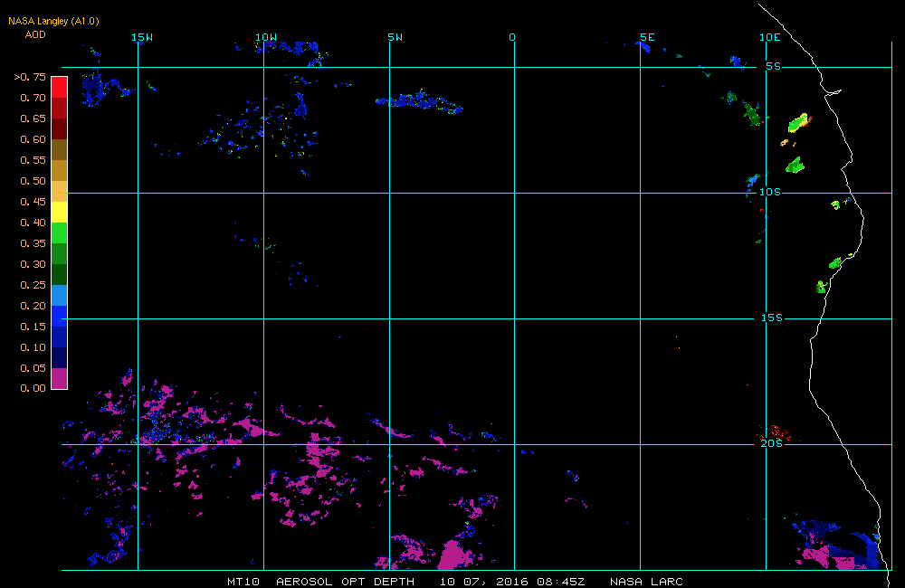Click the dark navy 0.05 legend swatch
This screenshot has width=905, height=588.
point(60,357)
